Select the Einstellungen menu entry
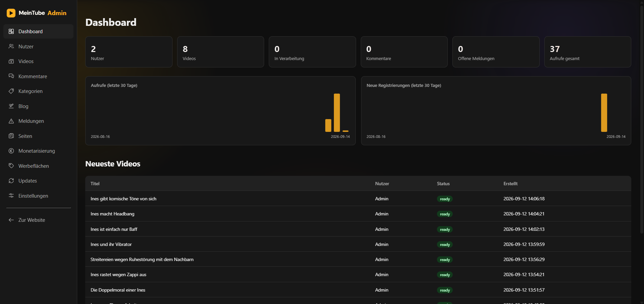This screenshot has height=304, width=644. coord(38,196)
